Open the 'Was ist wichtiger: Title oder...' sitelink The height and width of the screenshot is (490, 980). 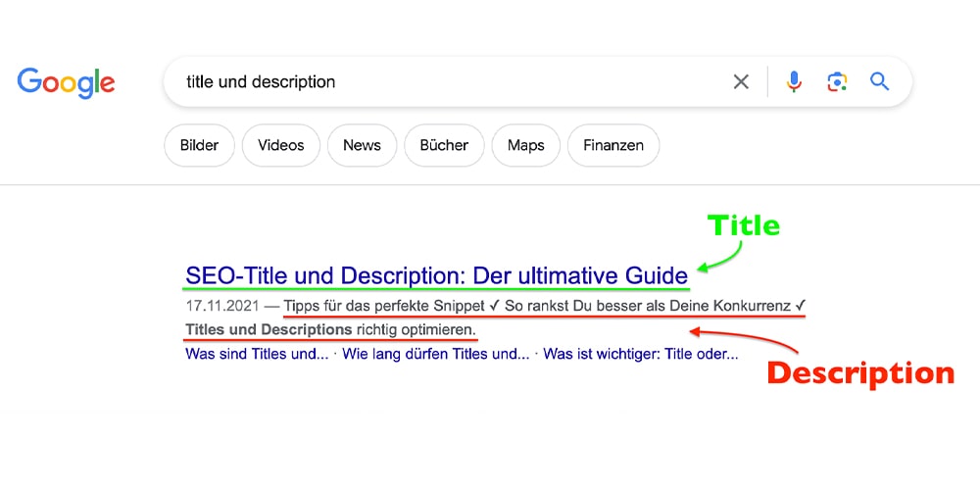pyautogui.click(x=641, y=355)
